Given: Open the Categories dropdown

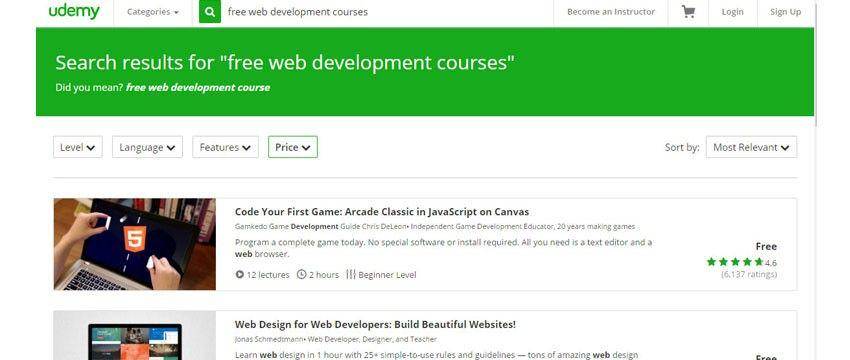Looking at the screenshot, I should [152, 12].
